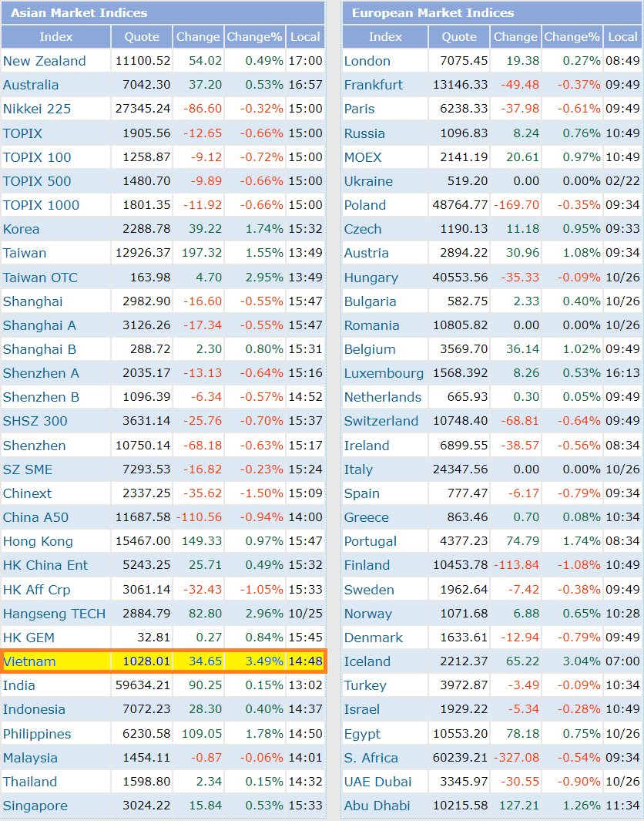Image resolution: width=644 pixels, height=821 pixels.
Task: Click the New Zealand index link
Action: tap(45, 61)
